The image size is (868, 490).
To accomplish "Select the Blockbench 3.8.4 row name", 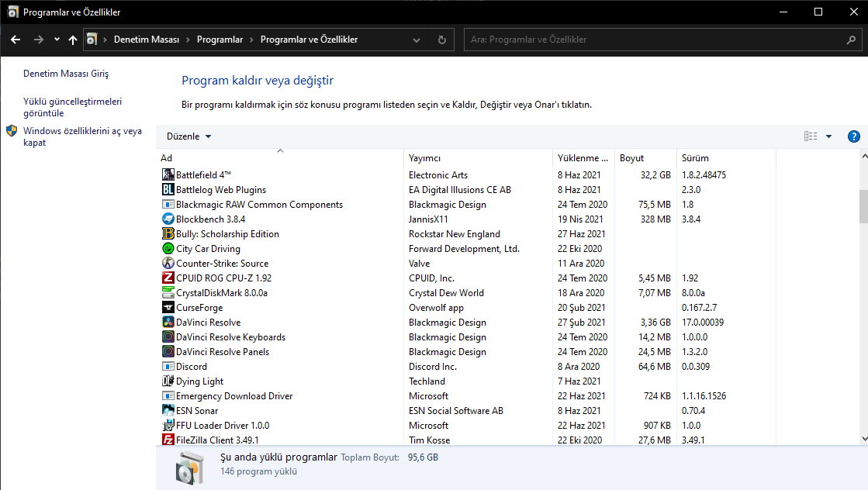I will [x=210, y=219].
